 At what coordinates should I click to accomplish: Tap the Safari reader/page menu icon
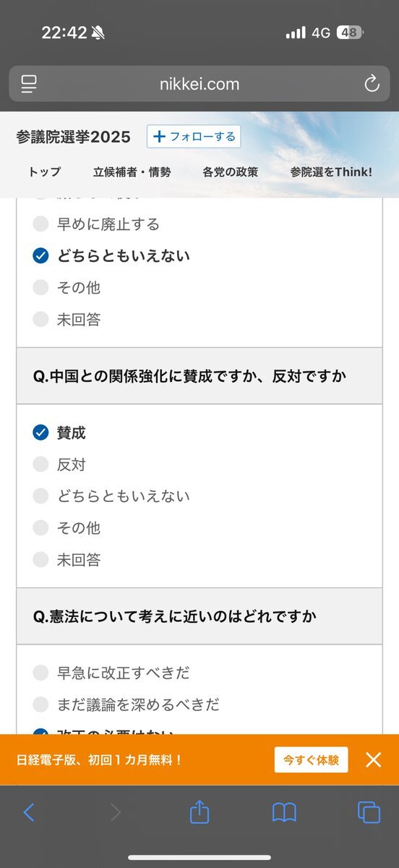tap(29, 84)
